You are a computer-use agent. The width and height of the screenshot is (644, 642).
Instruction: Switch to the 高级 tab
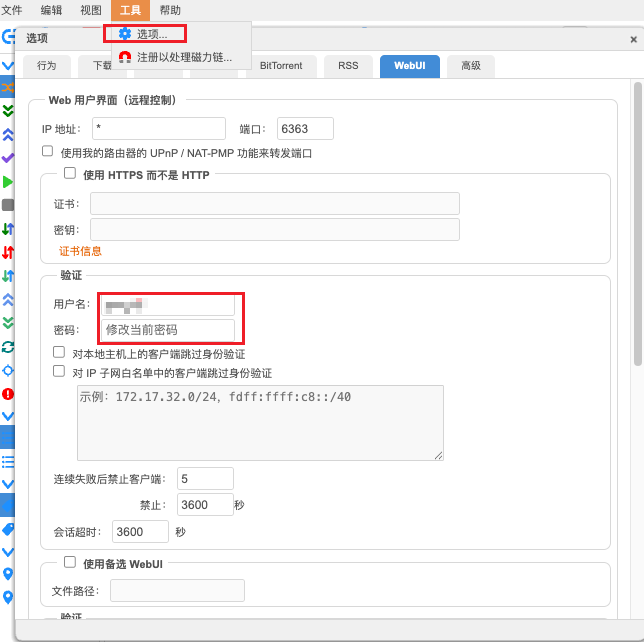pyautogui.click(x=471, y=66)
